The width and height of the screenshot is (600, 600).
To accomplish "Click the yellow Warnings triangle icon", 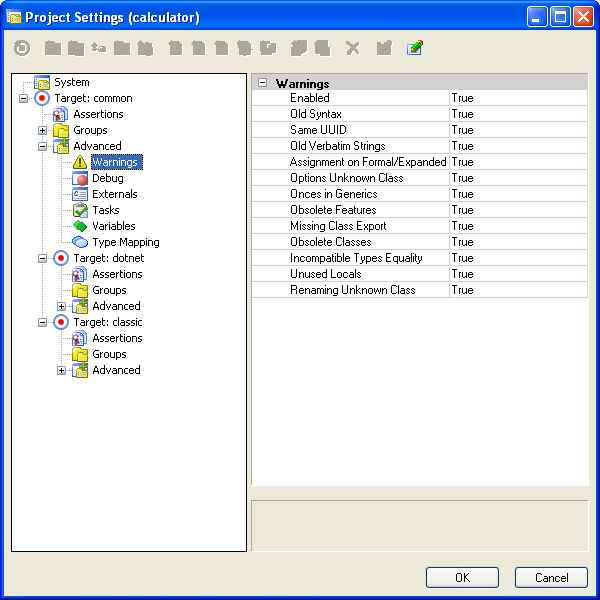I will coord(80,162).
